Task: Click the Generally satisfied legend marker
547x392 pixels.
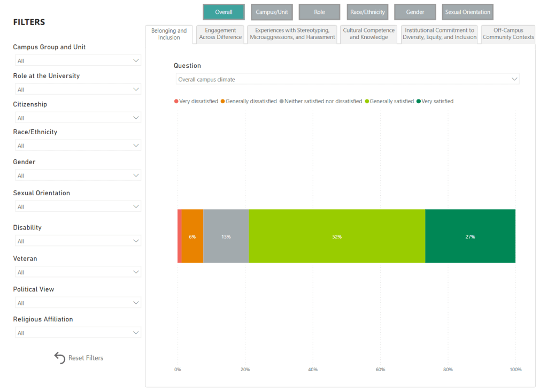Action: 367,101
